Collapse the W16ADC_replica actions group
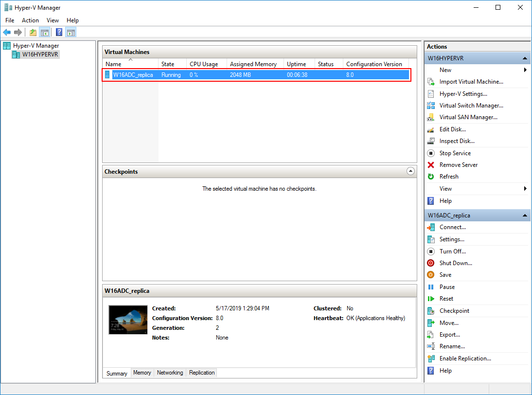 (x=525, y=215)
